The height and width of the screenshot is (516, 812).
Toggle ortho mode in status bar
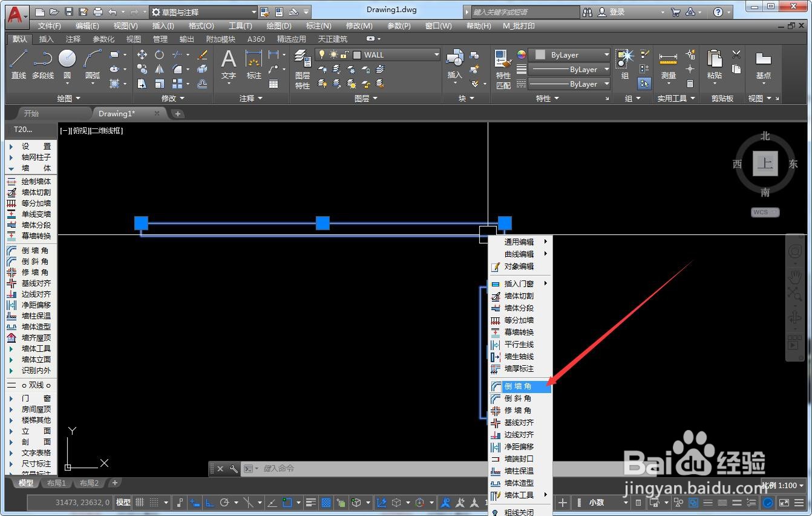(x=210, y=502)
